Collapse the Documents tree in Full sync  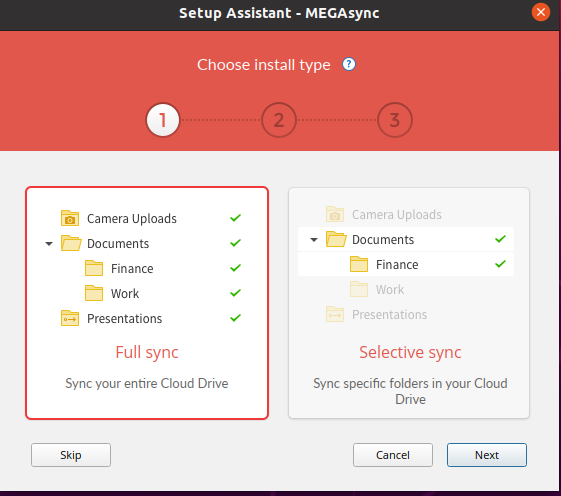(x=49, y=244)
